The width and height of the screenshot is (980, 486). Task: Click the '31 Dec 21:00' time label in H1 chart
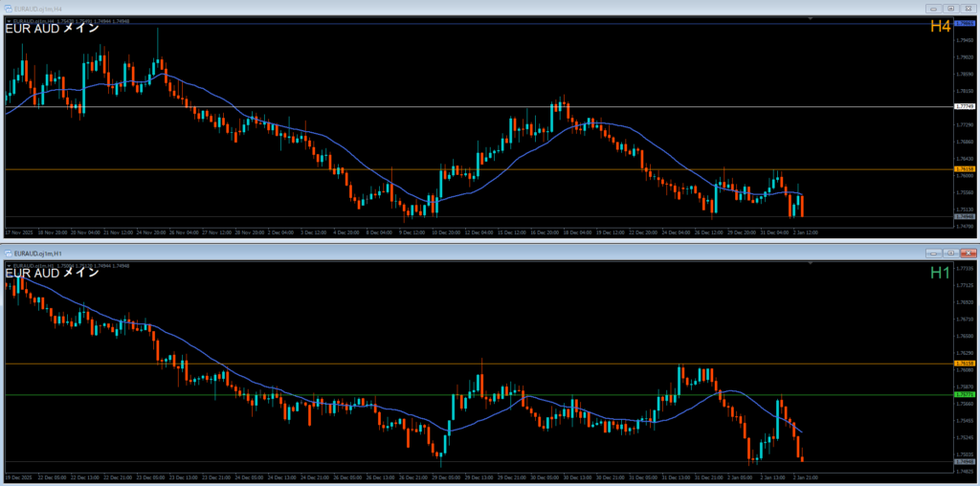[x=707, y=478]
